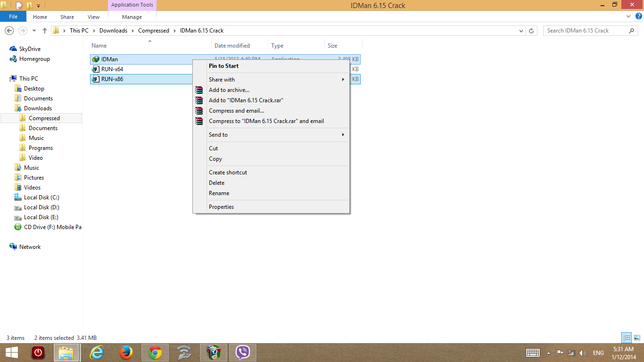Click the Properties icon in Quick Access Toolbar

pos(19,6)
